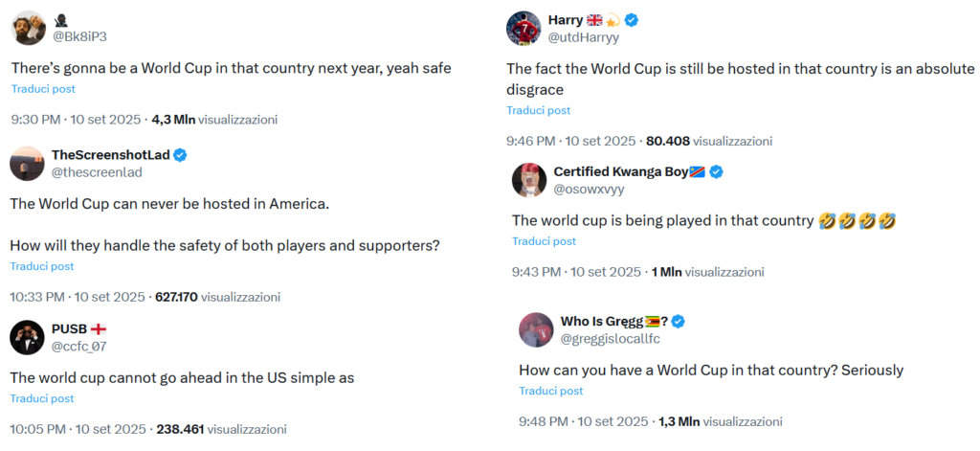This screenshot has height=451, width=980.
Task: Click Certified Kwanga Boy's verified badge
Action: tap(716, 171)
